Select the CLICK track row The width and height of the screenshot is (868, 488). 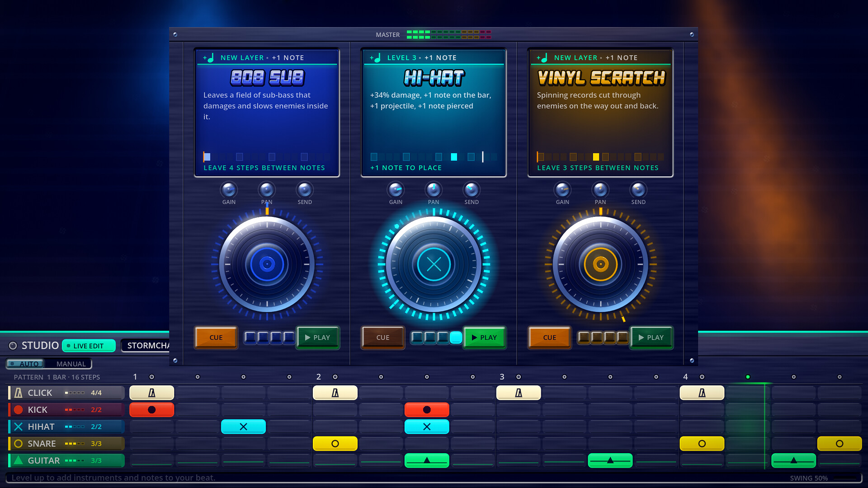click(x=66, y=393)
